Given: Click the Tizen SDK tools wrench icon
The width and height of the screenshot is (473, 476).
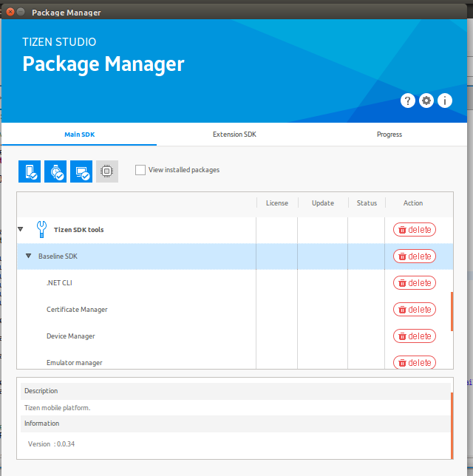Looking at the screenshot, I should [x=41, y=230].
